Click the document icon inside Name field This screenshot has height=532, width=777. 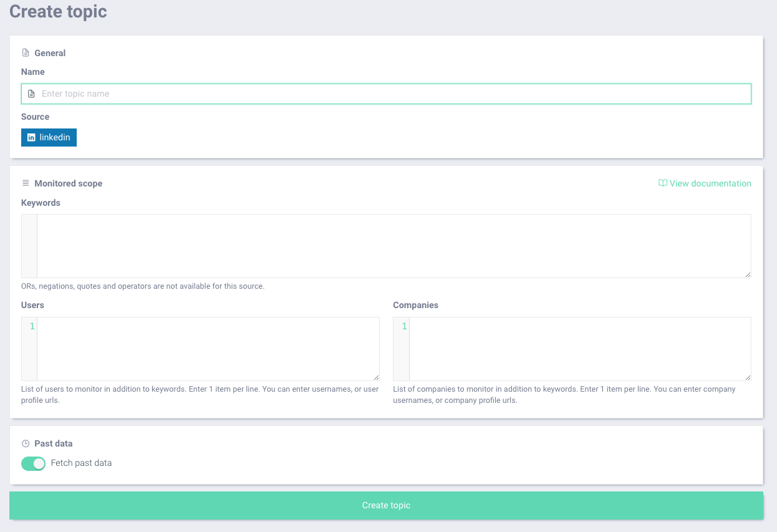(31, 94)
